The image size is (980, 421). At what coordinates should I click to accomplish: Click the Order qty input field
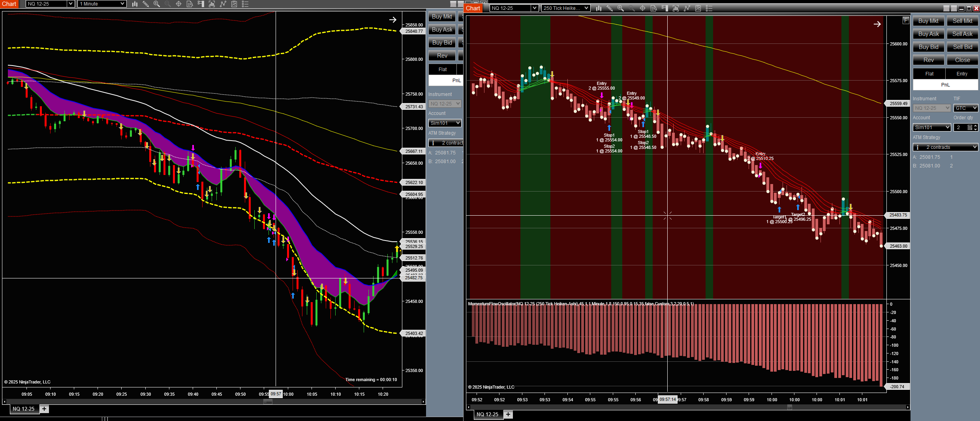pyautogui.click(x=960, y=127)
